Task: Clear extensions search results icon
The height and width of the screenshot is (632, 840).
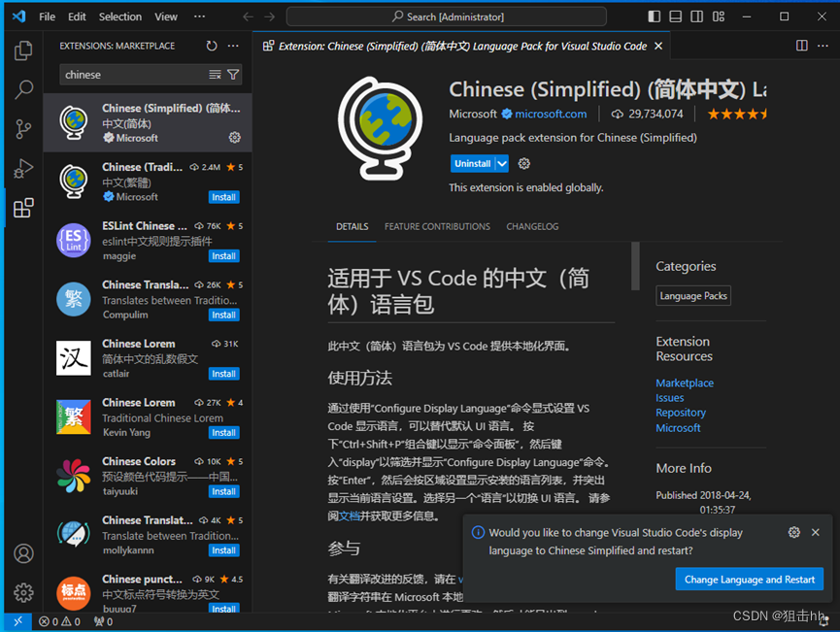Action: (215, 75)
